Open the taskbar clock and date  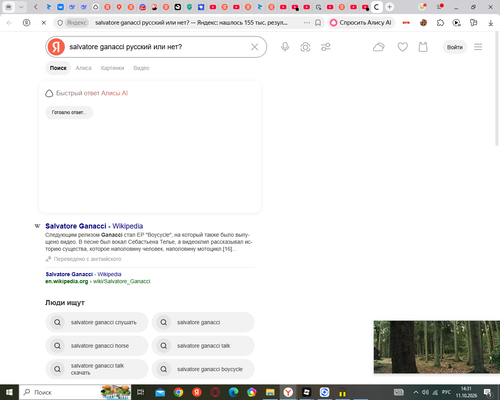(466, 392)
